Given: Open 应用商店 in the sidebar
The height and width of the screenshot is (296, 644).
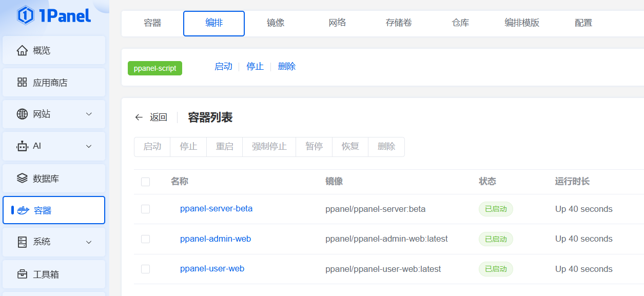Looking at the screenshot, I should click(54, 82).
